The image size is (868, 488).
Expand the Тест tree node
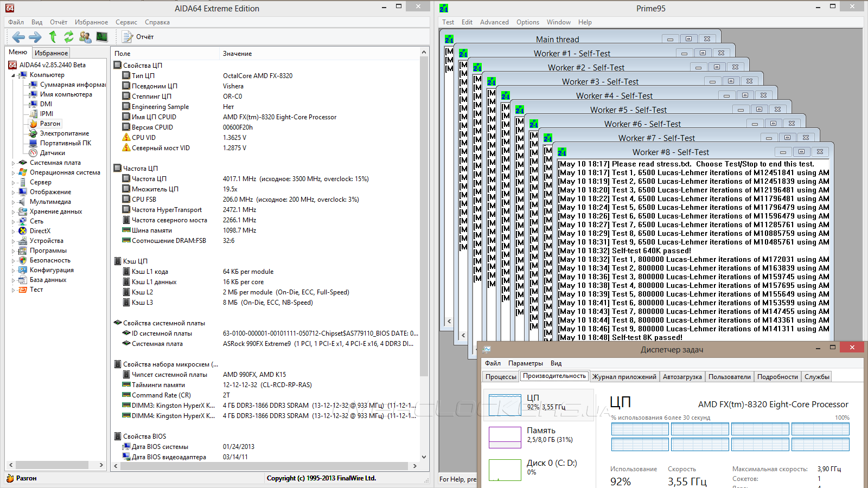point(14,290)
